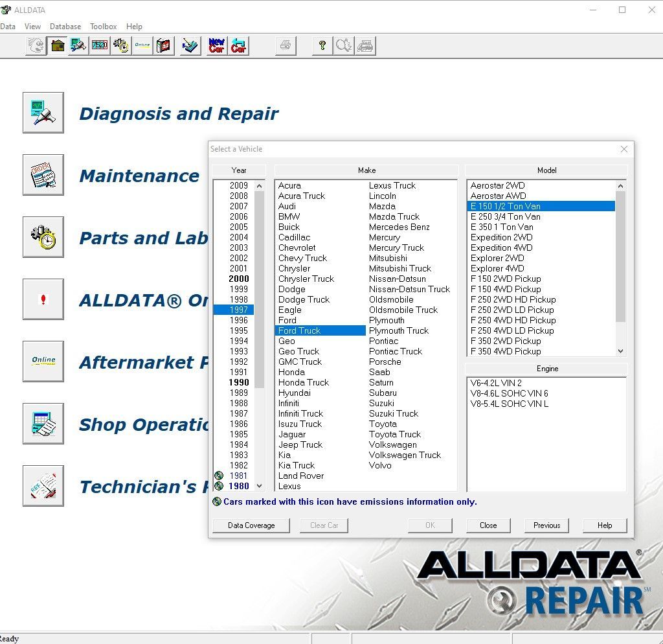Image resolution: width=663 pixels, height=644 pixels.
Task: Click Year list scroll down arrow
Action: [x=259, y=486]
